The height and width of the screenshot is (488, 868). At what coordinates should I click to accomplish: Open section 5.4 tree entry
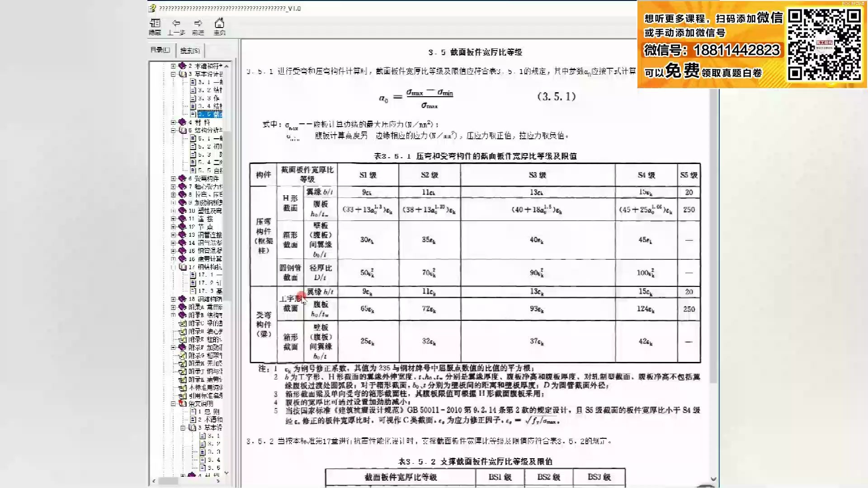pos(206,162)
